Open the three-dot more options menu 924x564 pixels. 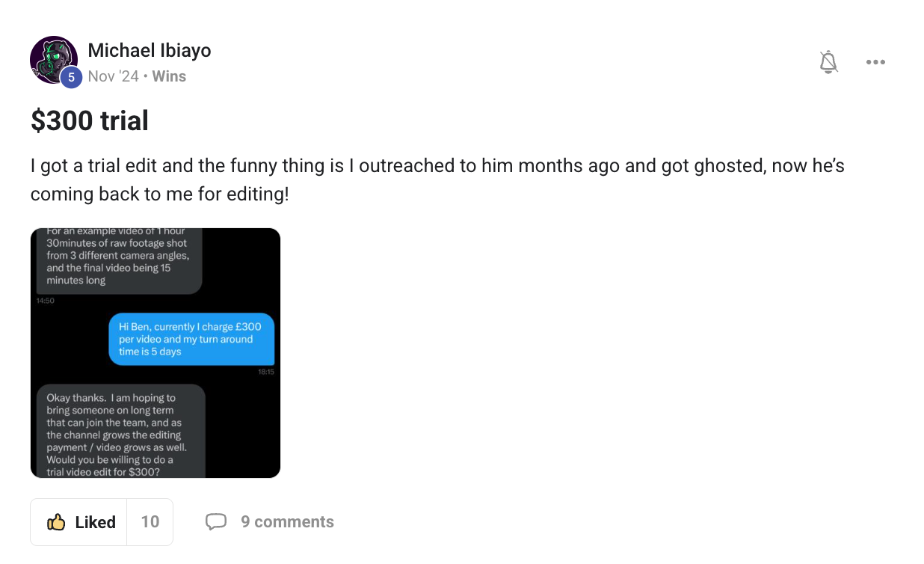coord(875,62)
